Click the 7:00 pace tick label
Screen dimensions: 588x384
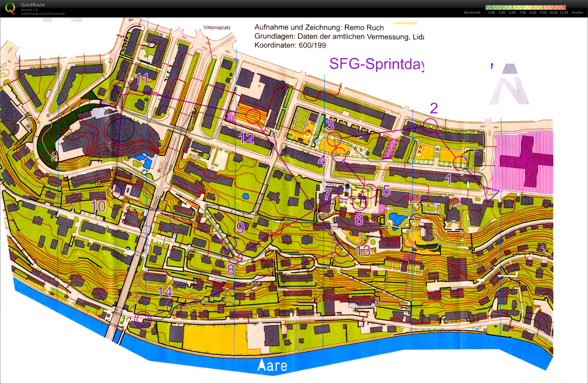[x=522, y=12]
